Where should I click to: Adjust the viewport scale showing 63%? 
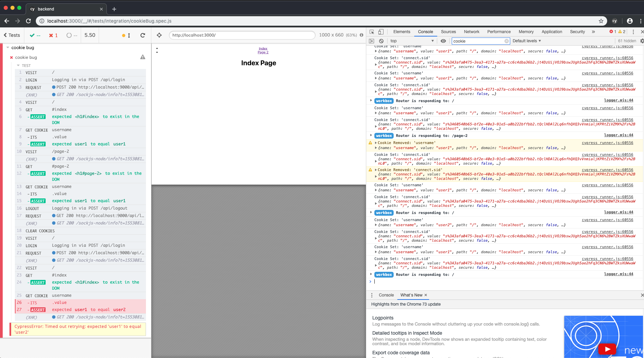[351, 35]
